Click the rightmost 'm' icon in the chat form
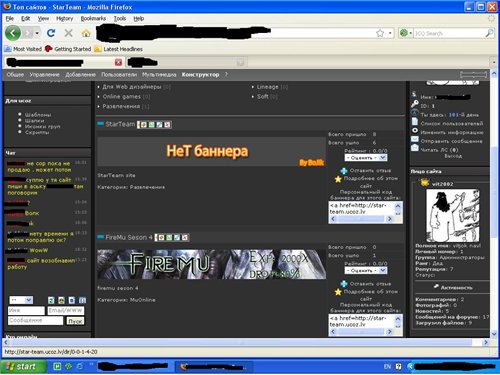Viewport: 500px width, 375px height. point(82,300)
